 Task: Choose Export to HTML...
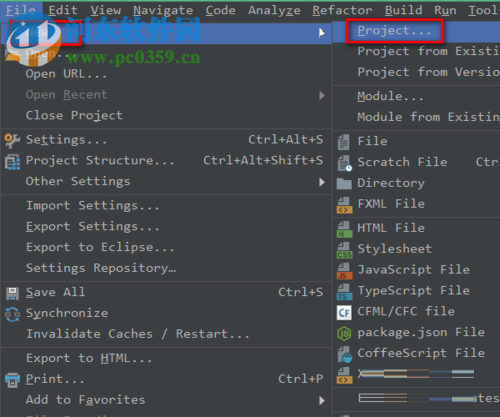coord(89,358)
